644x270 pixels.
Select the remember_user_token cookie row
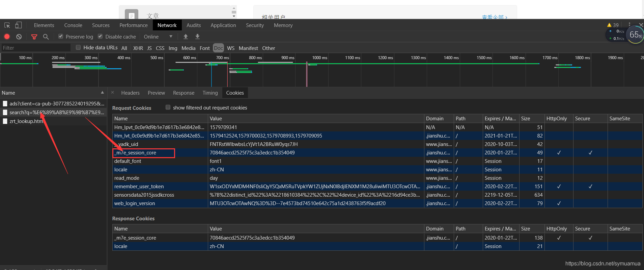377,187
